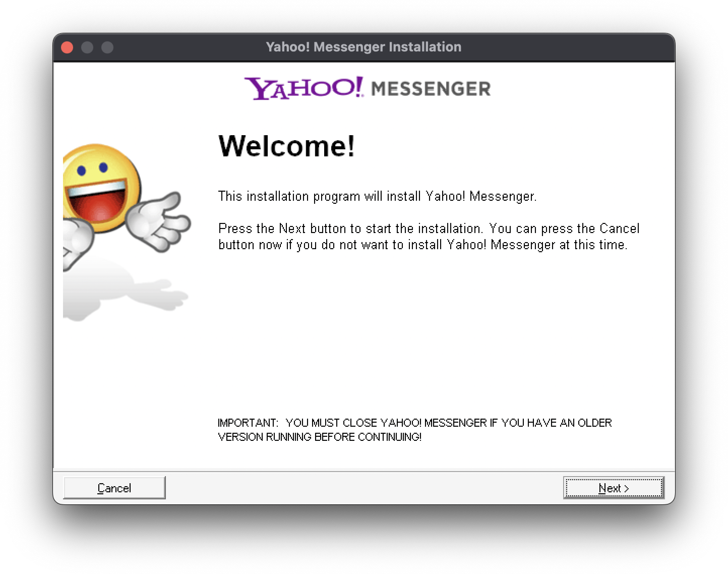Click the window title 'Yahoo! Messenger Installation'
Screen dimensions: 728x574
tap(363, 47)
